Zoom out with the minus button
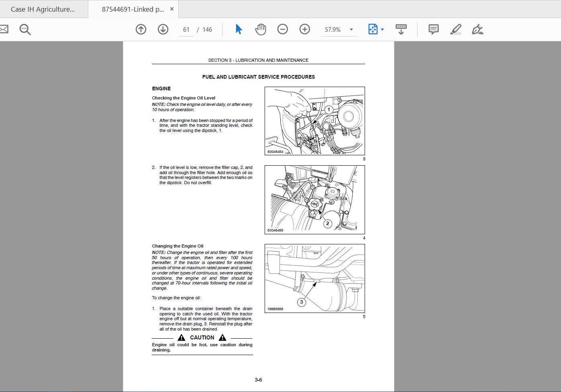The width and height of the screenshot is (561, 392). [x=283, y=29]
